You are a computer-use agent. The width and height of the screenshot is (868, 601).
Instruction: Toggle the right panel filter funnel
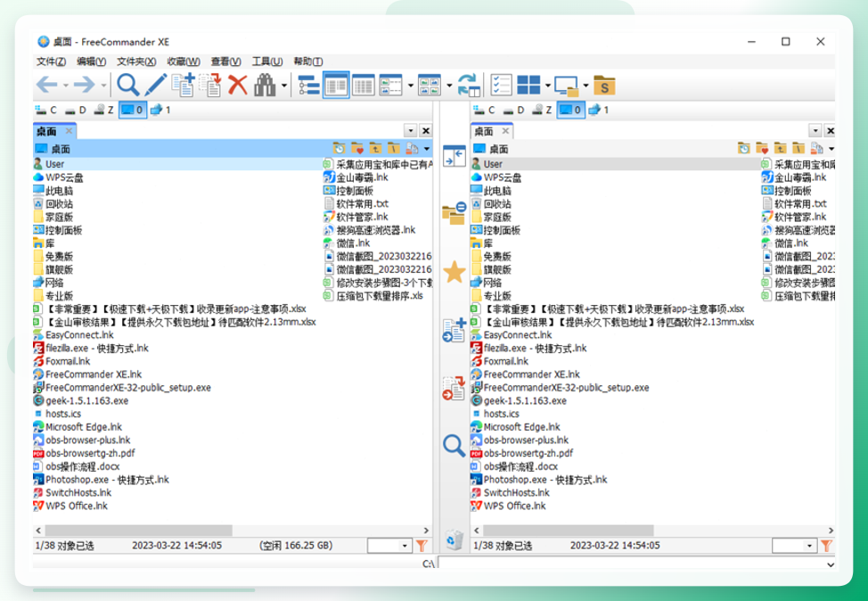(x=826, y=546)
